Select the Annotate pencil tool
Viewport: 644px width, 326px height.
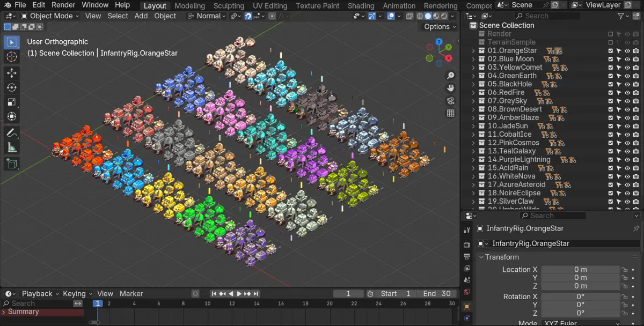point(12,133)
